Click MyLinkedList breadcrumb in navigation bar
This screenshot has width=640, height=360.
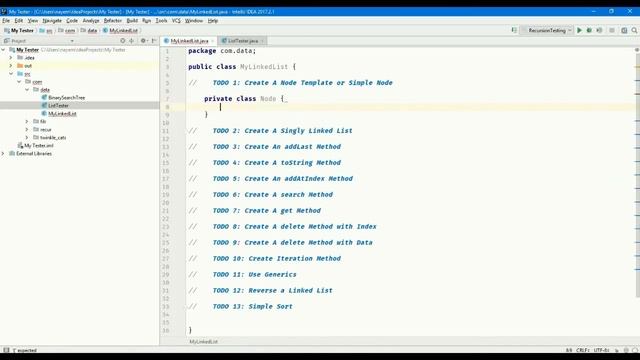click(120, 31)
